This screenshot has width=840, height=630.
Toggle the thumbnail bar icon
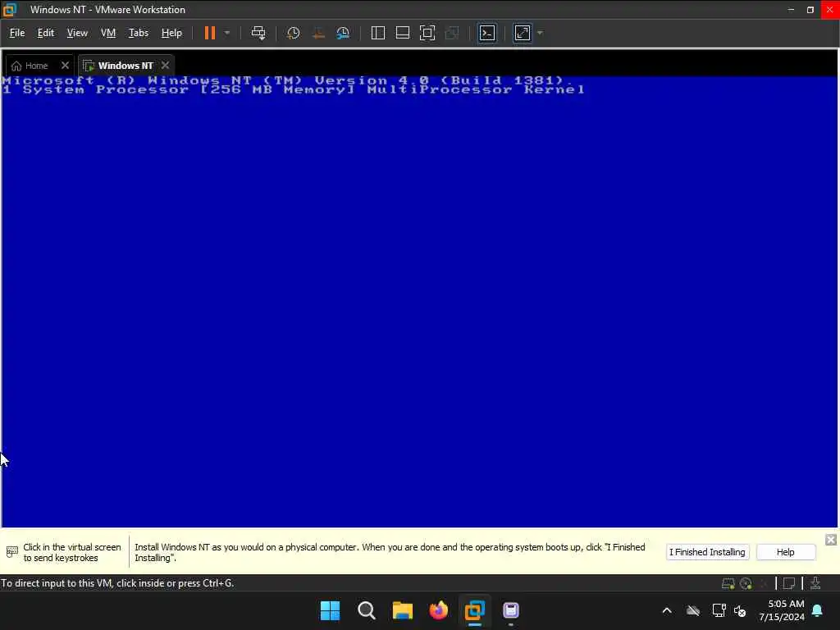[402, 33]
